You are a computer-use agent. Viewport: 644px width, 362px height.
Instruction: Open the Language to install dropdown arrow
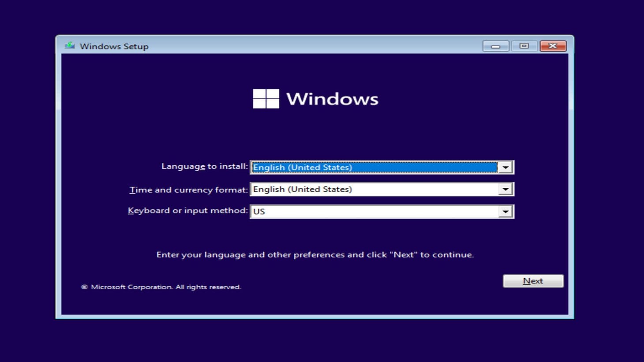(506, 167)
